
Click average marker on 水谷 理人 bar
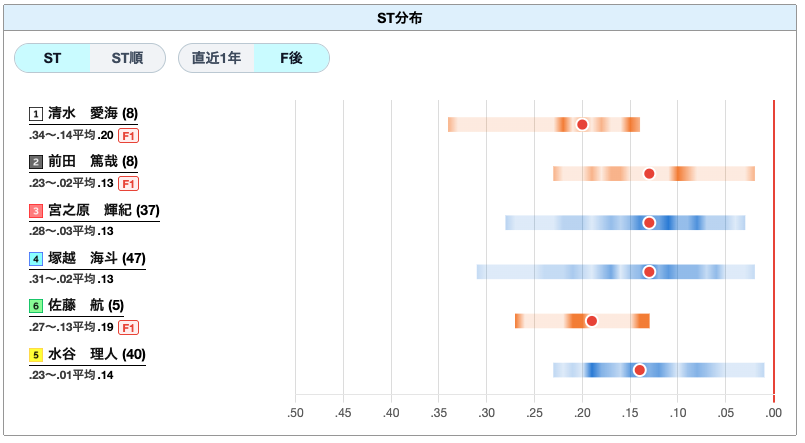coord(639,370)
